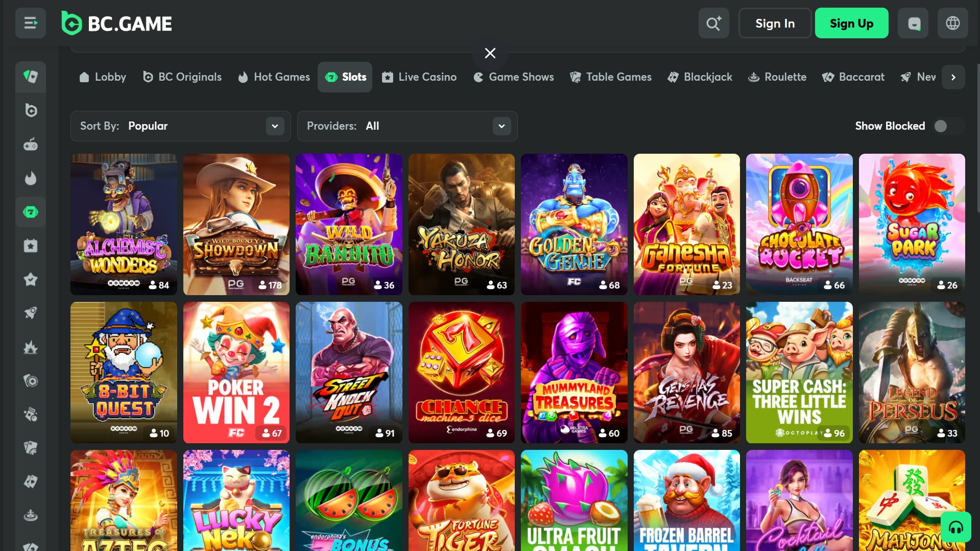Switch to Hot Games tab
The width and height of the screenshot is (980, 551).
(274, 77)
